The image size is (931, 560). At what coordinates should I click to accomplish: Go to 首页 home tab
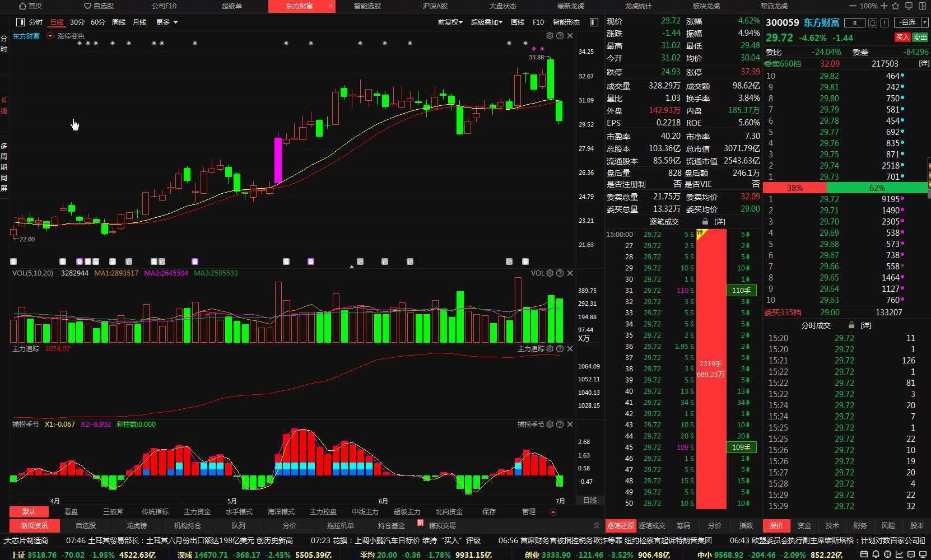click(31, 6)
